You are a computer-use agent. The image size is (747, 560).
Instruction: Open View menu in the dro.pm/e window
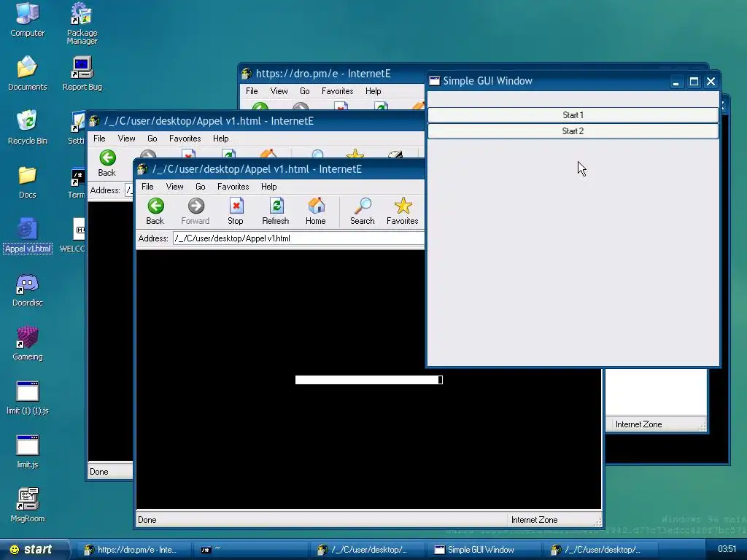tap(279, 91)
